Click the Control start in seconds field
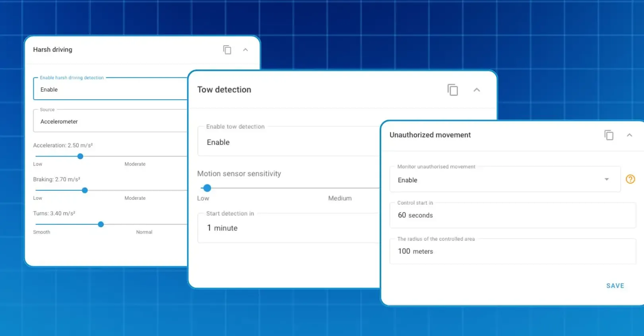Viewport: 644px width, 336px height. 512,215
